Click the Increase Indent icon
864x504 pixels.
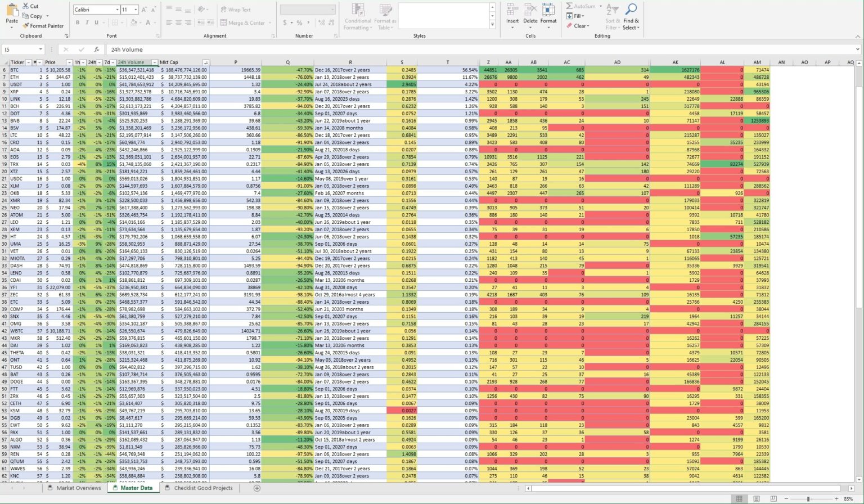tap(211, 22)
